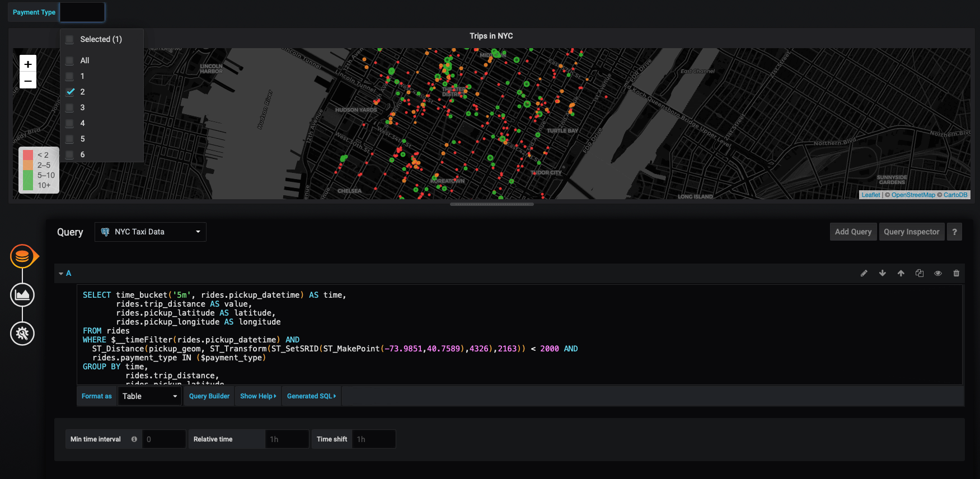Click the 10+ legend entry
The height and width of the screenshot is (479, 980).
(44, 185)
